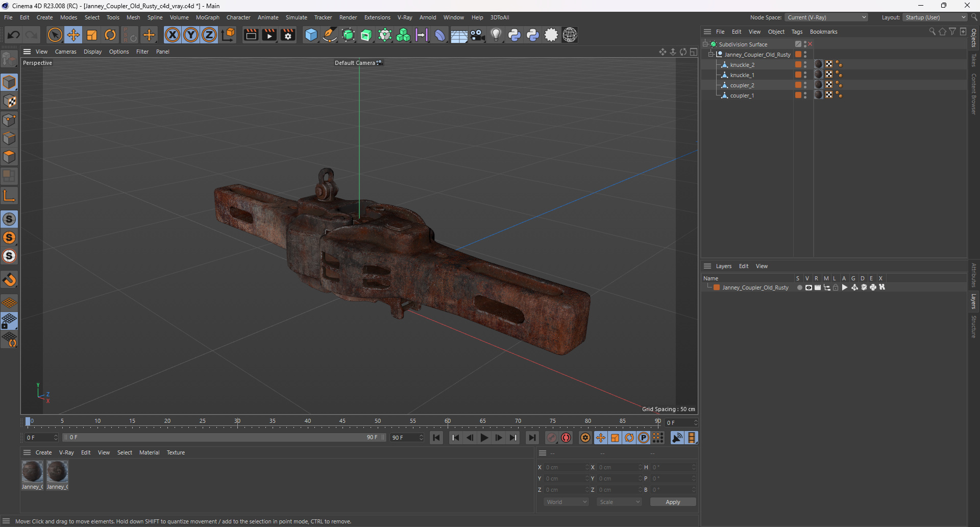
Task: Toggle knuckle_2 visibility dots
Action: coord(805,64)
